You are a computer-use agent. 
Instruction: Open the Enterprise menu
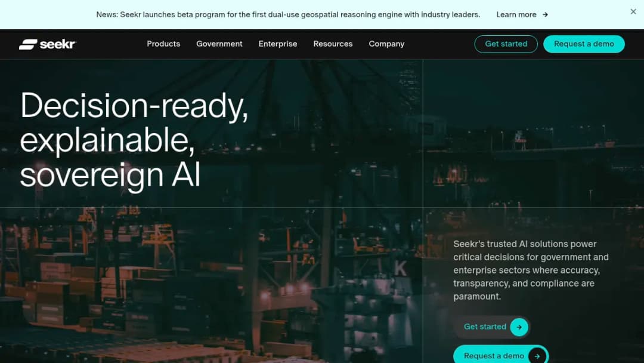tap(278, 44)
